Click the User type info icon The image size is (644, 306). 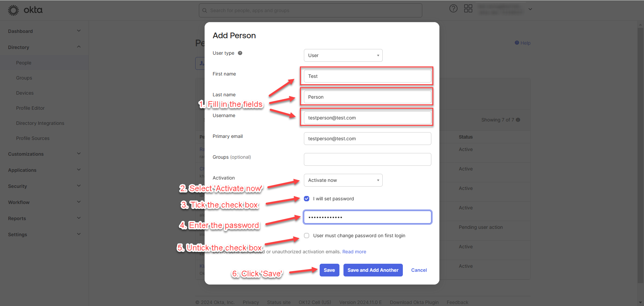tap(240, 53)
